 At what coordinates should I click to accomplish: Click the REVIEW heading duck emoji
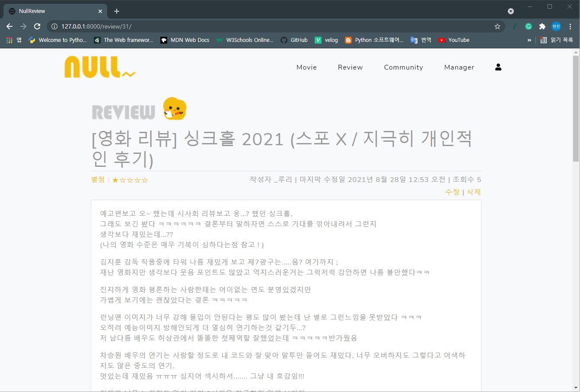click(x=175, y=108)
